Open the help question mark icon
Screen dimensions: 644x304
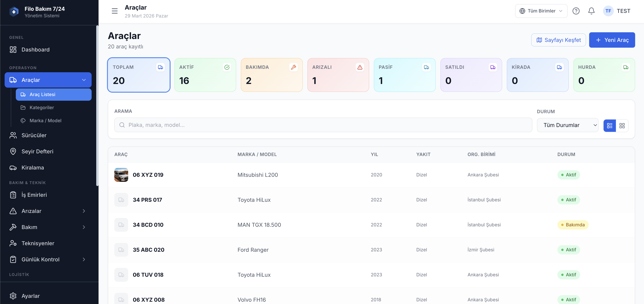576,11
